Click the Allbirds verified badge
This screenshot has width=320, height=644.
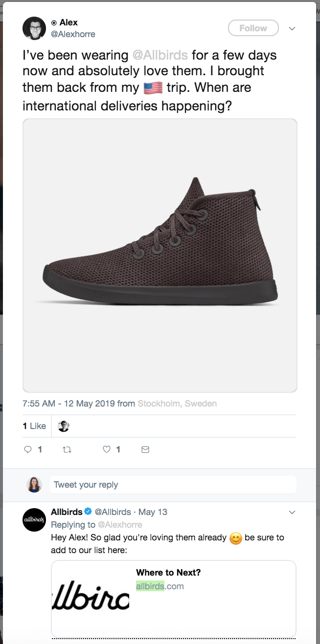(x=88, y=512)
